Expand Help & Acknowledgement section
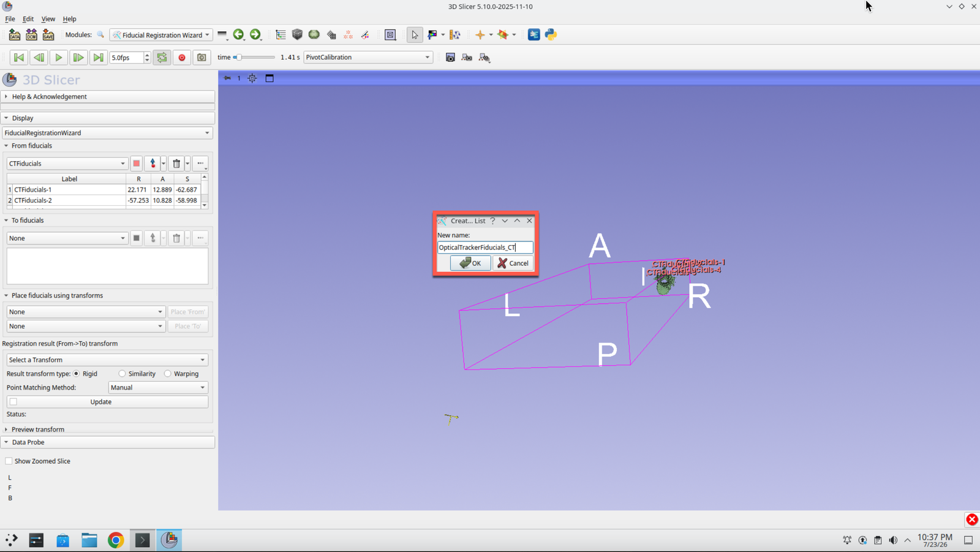The width and height of the screenshot is (980, 552). (x=107, y=97)
